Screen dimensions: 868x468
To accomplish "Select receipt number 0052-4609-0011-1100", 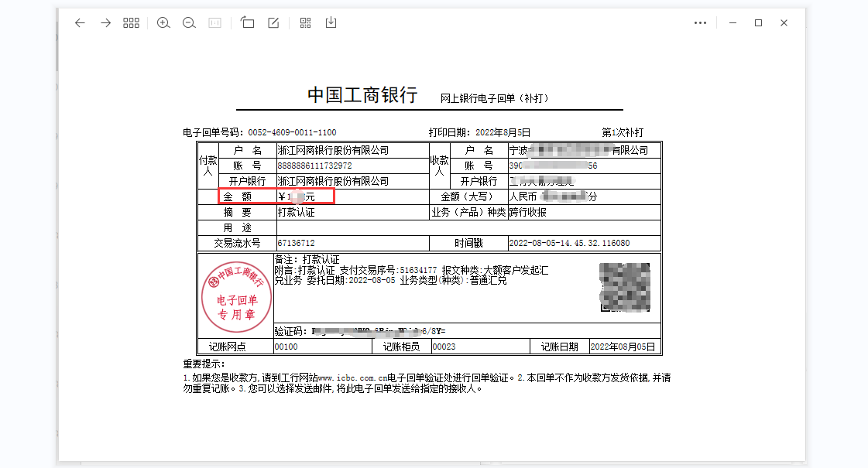I will (292, 133).
